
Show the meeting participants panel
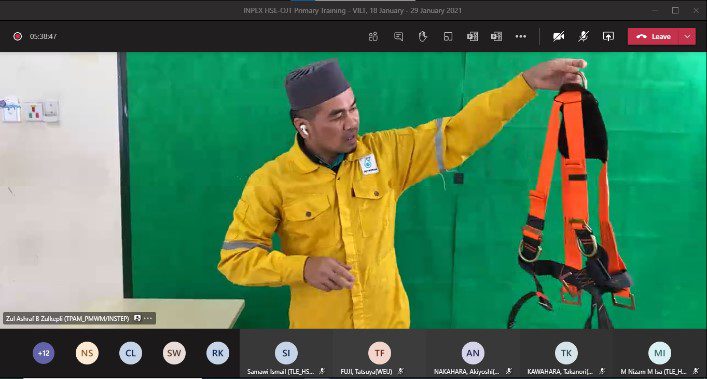[373, 37]
